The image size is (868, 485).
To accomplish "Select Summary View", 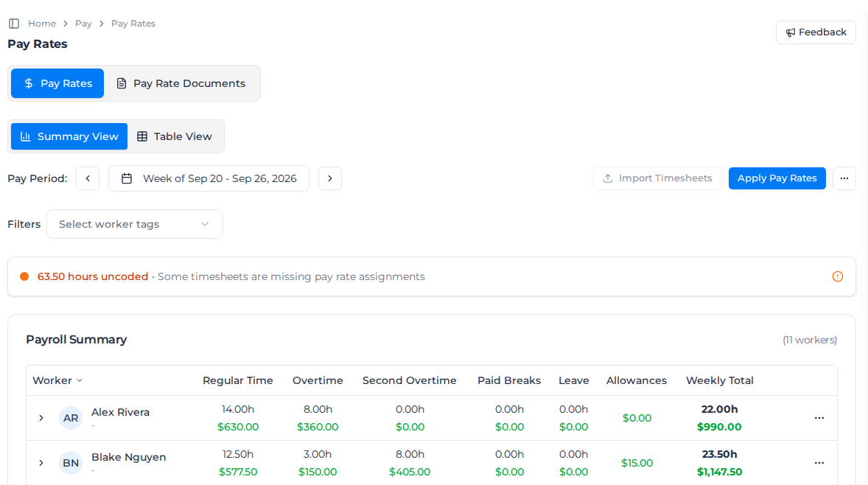I will coord(69,136).
